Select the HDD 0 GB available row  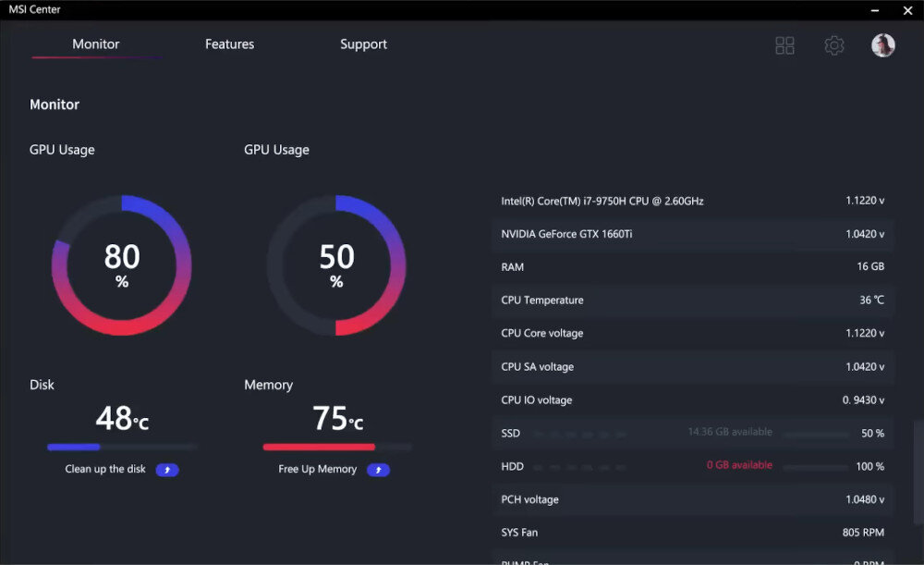[x=693, y=466]
